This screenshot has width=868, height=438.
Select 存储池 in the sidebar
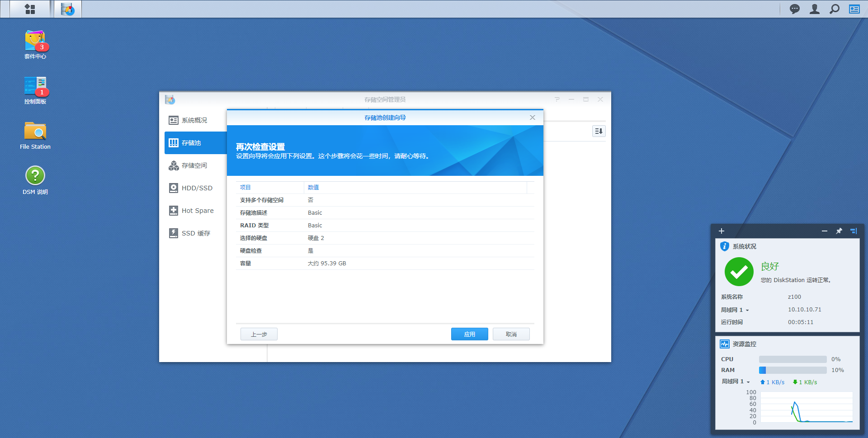pos(195,143)
